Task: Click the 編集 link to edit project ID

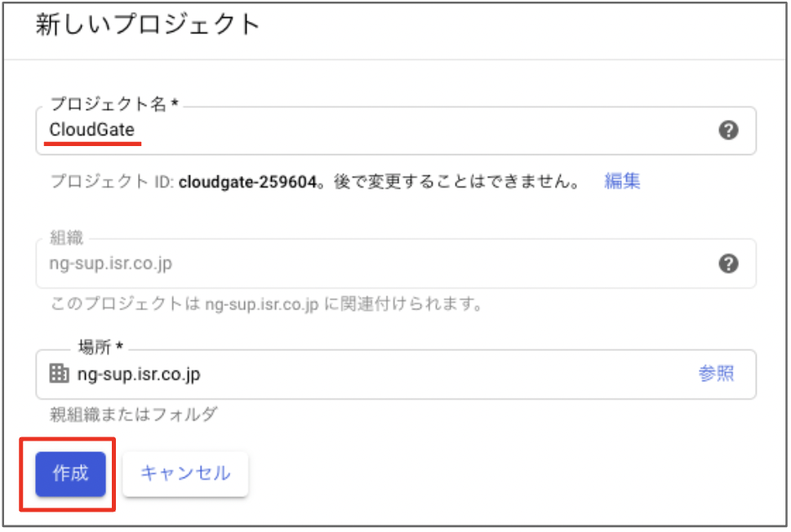Action: coord(622,181)
